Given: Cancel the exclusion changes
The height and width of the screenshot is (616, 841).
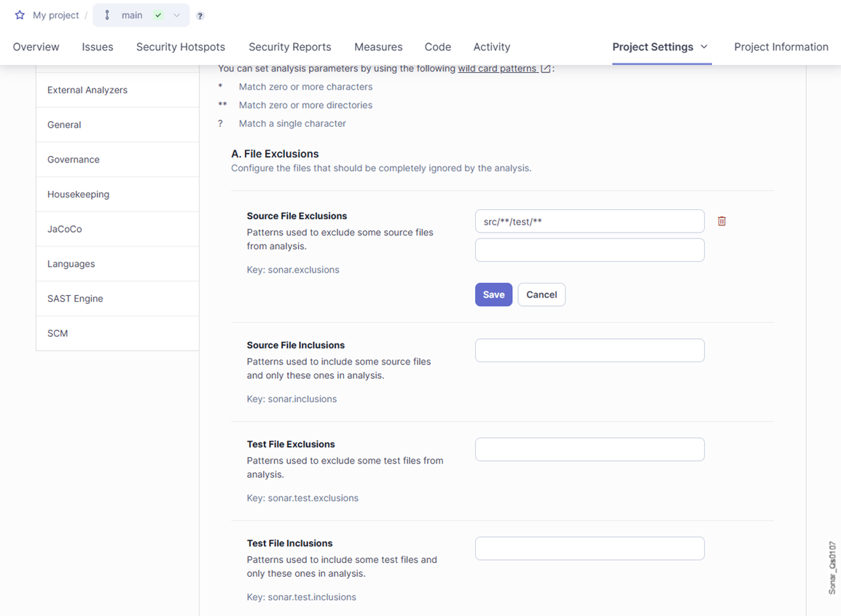Looking at the screenshot, I should [x=541, y=295].
